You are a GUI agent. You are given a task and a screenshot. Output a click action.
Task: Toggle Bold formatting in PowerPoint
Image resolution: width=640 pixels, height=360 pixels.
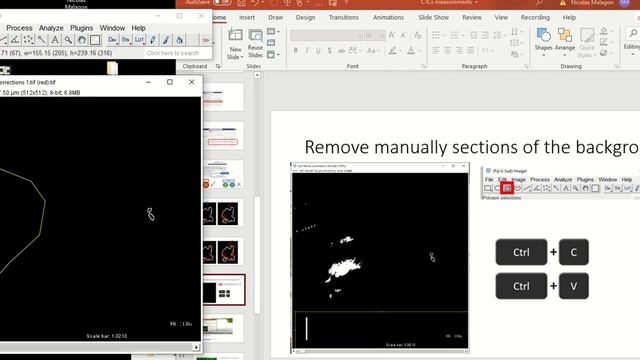click(296, 51)
